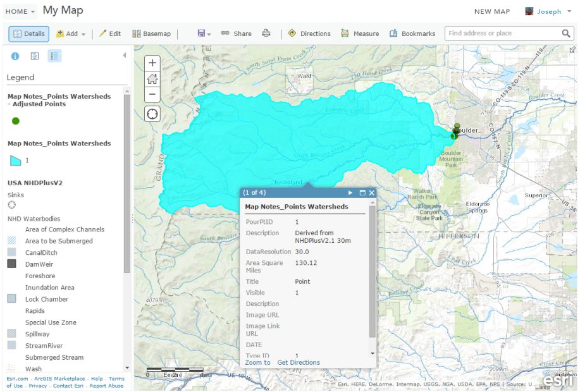Click the green Adjusted Points legend symbol
The height and width of the screenshot is (392, 580).
point(16,121)
